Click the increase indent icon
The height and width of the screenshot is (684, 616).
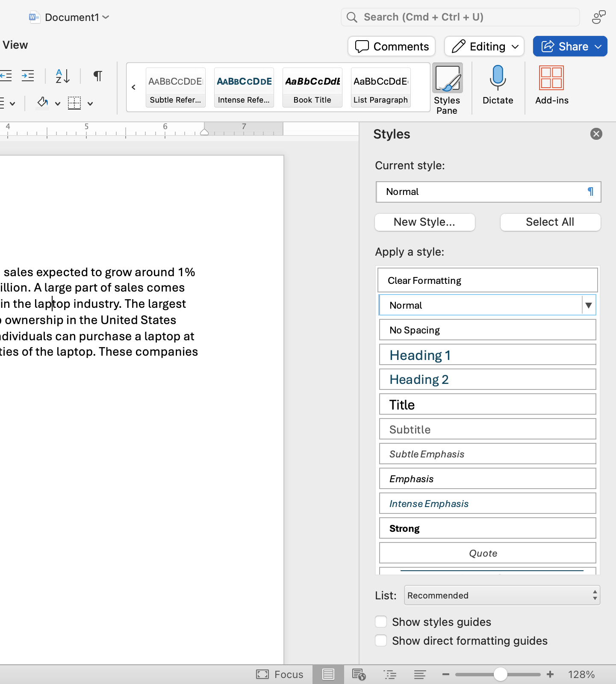click(28, 76)
